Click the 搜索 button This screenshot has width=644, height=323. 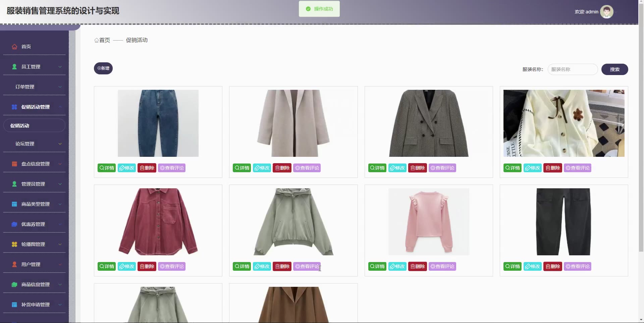(614, 69)
